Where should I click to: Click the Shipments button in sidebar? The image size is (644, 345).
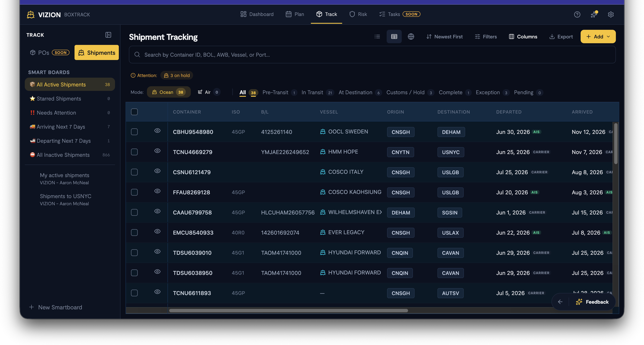coord(97,53)
